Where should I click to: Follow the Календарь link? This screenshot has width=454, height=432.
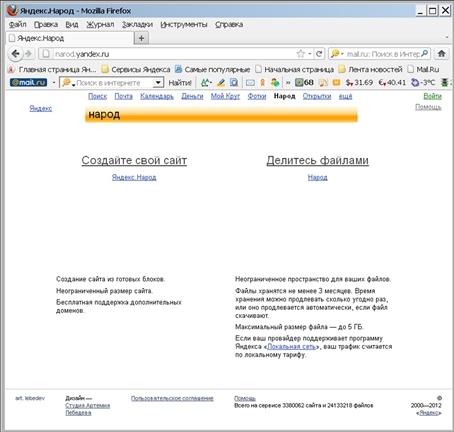click(x=157, y=96)
